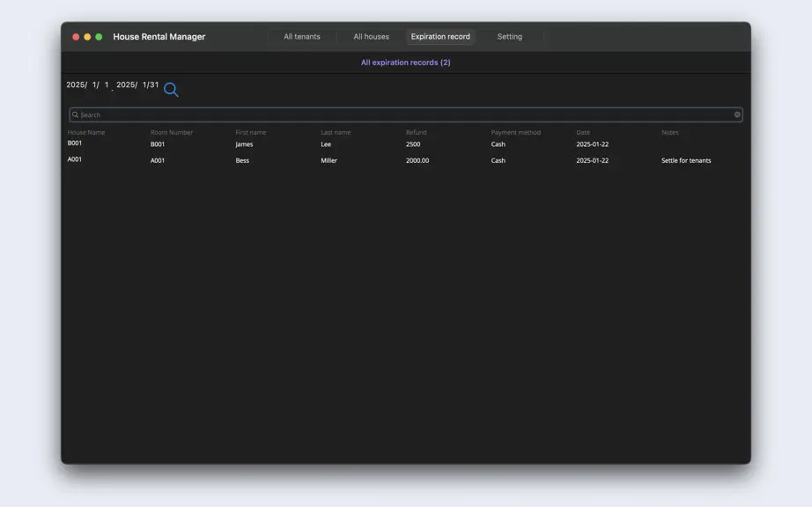
Task: Click All expiration records (2) heading
Action: click(x=405, y=62)
